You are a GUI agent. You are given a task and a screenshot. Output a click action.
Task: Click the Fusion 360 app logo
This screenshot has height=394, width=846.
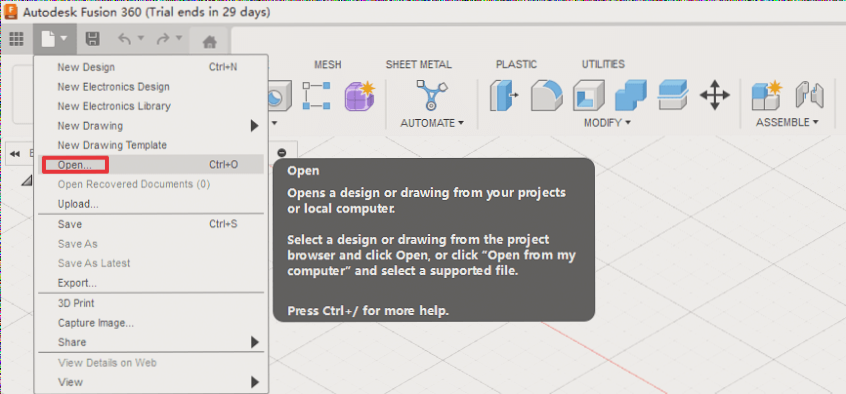click(10, 11)
